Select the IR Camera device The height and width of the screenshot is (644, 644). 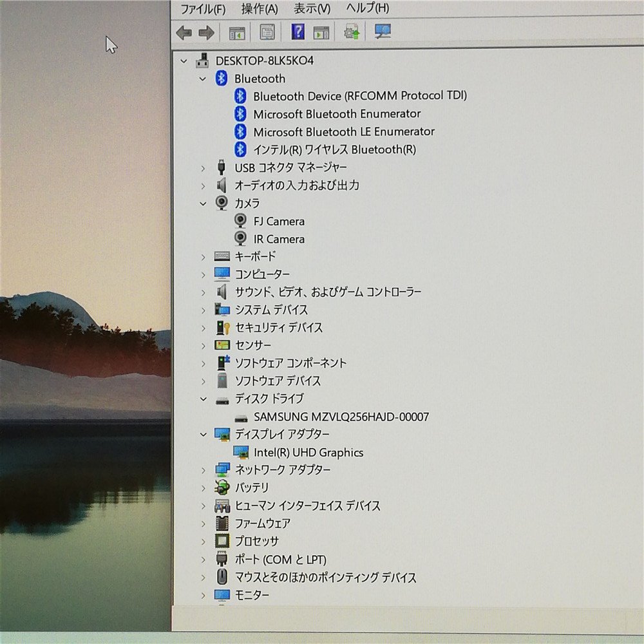click(279, 240)
